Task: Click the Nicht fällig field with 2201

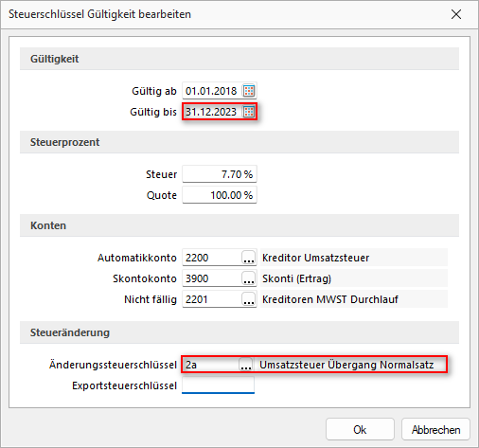Action: pos(212,299)
